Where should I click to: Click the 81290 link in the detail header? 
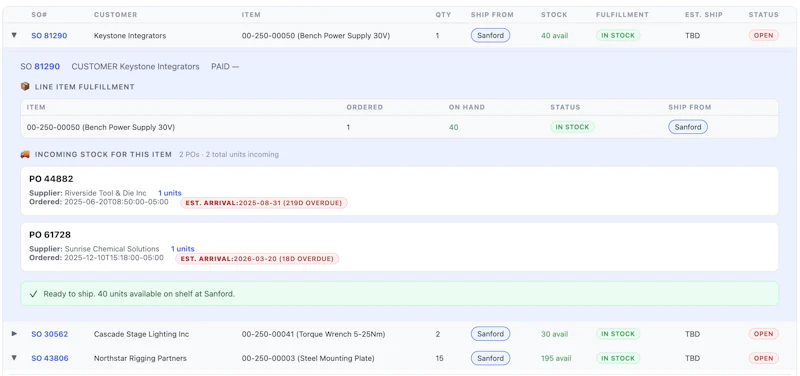pyautogui.click(x=47, y=66)
